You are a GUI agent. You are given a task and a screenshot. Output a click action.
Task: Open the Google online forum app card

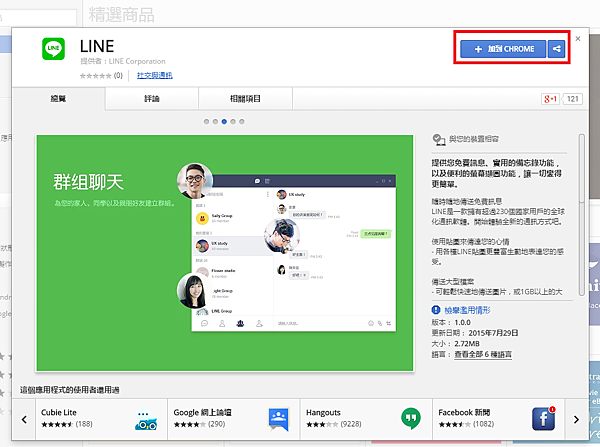pos(234,419)
